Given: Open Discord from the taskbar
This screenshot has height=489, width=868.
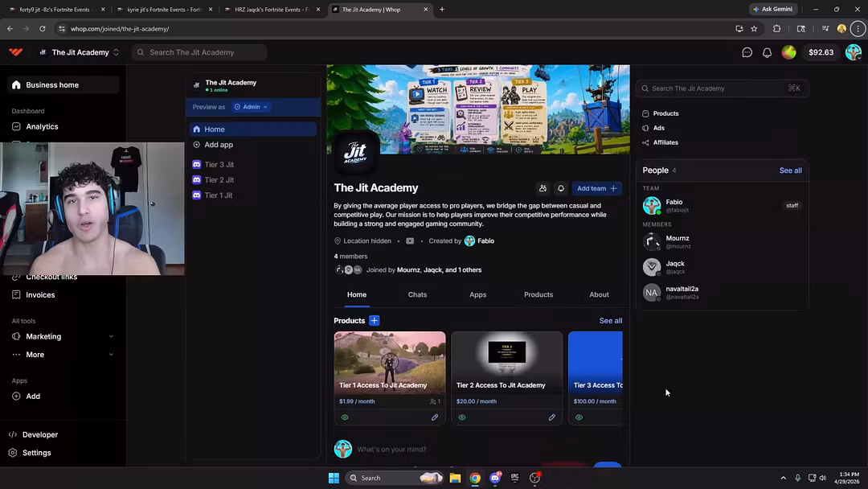Looking at the screenshot, I should click(495, 478).
